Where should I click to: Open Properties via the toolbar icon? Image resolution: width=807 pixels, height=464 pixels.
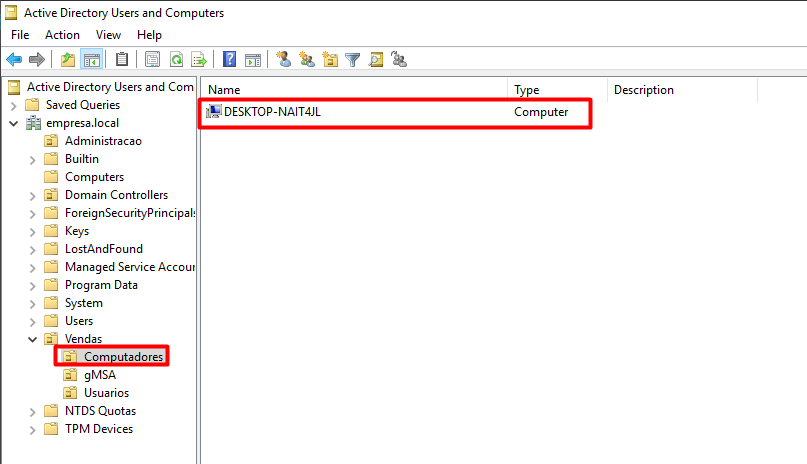pyautogui.click(x=152, y=60)
